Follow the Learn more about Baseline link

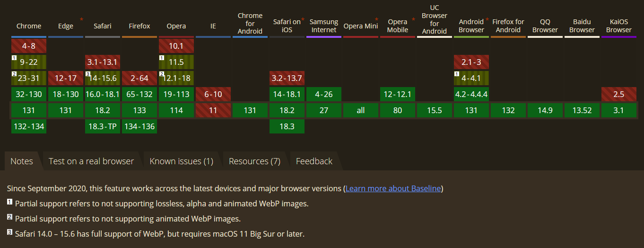pyautogui.click(x=393, y=188)
